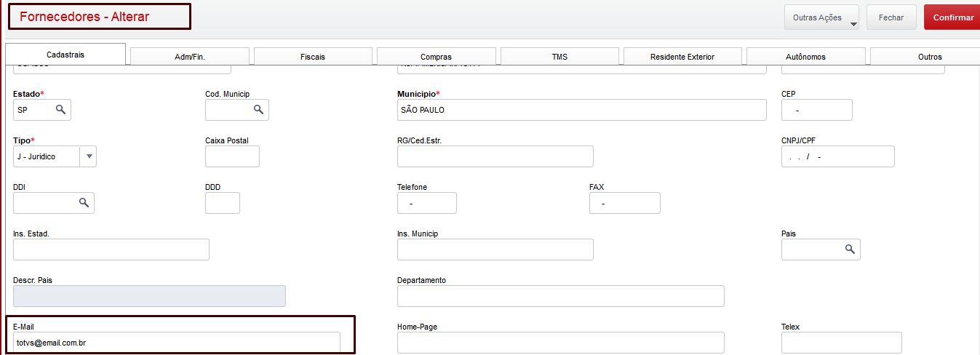Open the Outras Ações dropdown arrow
The image size is (980, 355).
pyautogui.click(x=853, y=24)
